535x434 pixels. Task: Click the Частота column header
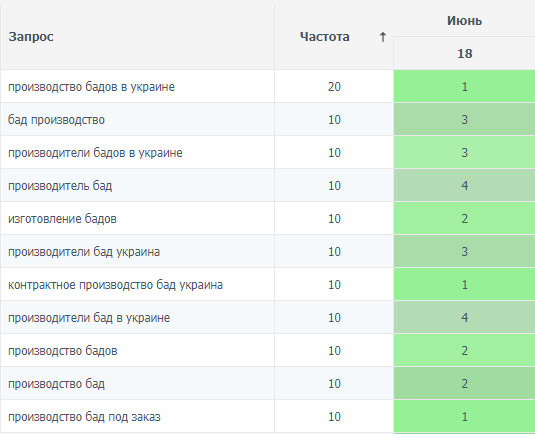click(324, 37)
